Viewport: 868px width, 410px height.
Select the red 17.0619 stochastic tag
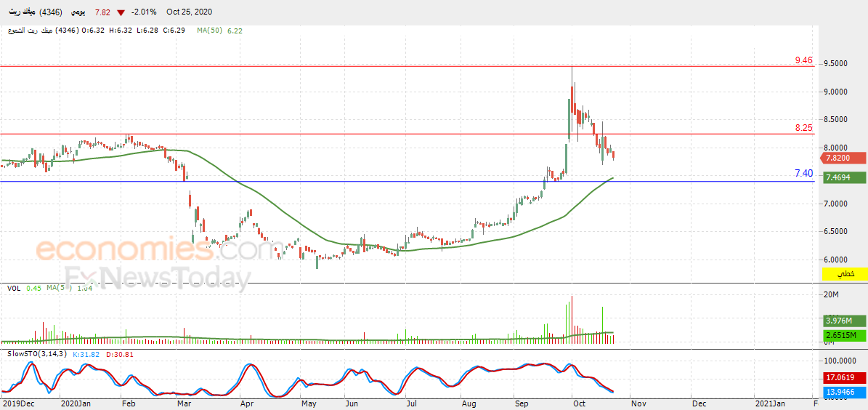click(x=844, y=377)
